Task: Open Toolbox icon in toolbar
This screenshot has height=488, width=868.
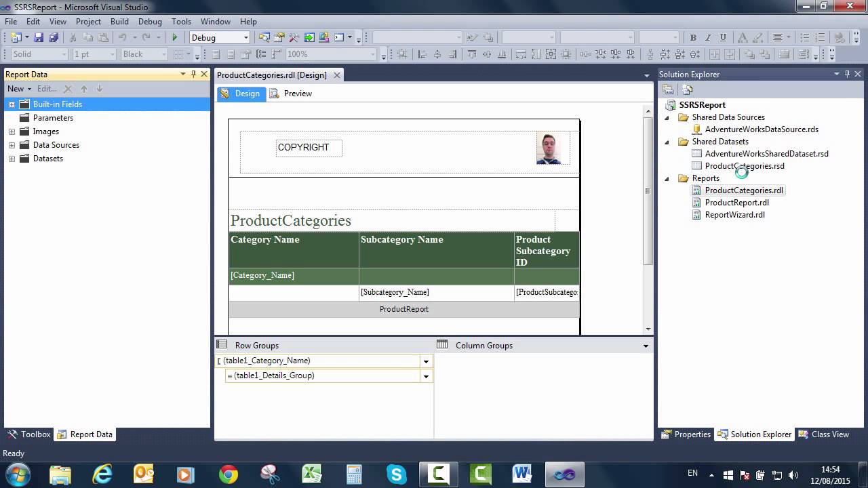Action: point(294,38)
